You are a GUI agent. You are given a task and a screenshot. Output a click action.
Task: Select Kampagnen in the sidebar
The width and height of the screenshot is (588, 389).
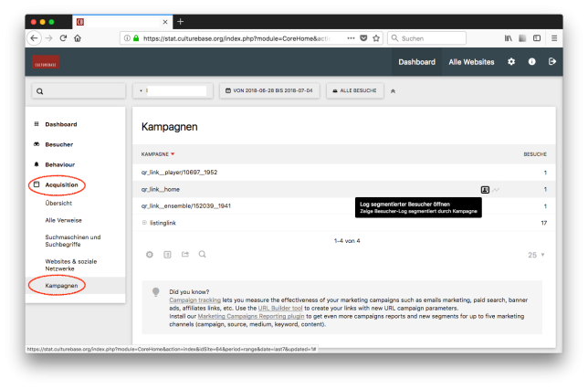point(63,286)
